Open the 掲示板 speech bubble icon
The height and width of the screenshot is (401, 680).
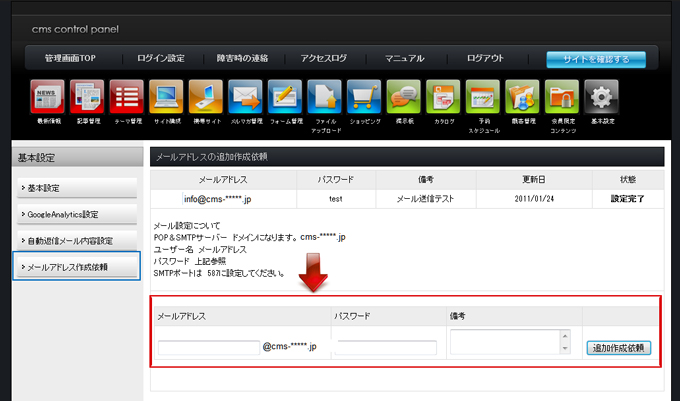point(403,97)
